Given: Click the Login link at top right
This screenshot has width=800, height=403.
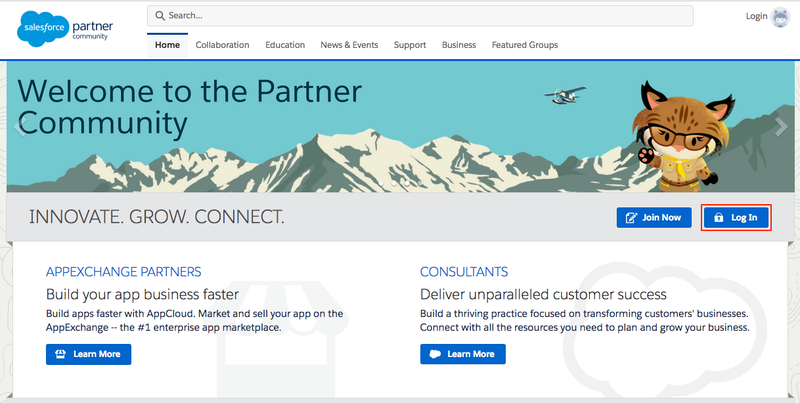Looking at the screenshot, I should (x=756, y=16).
